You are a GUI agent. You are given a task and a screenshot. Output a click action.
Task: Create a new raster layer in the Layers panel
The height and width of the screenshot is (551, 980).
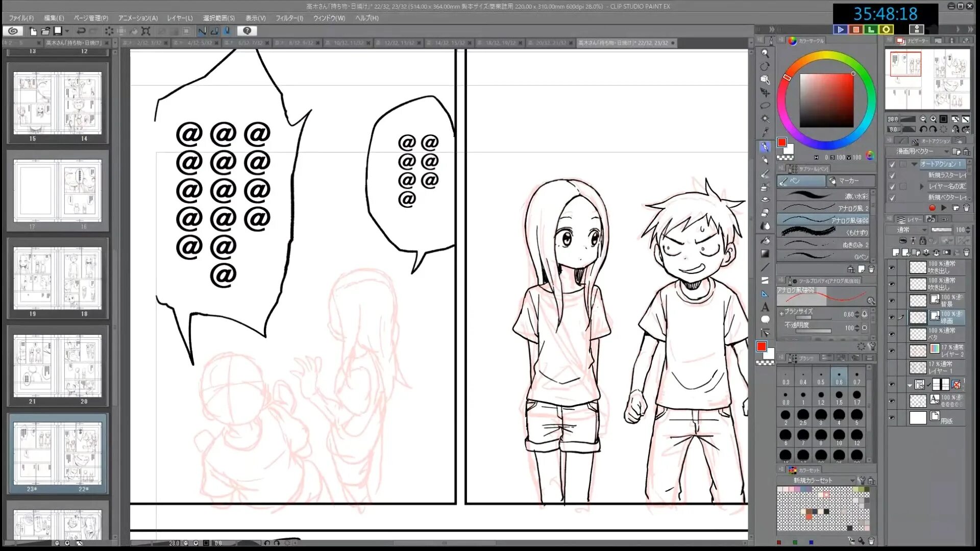click(897, 252)
